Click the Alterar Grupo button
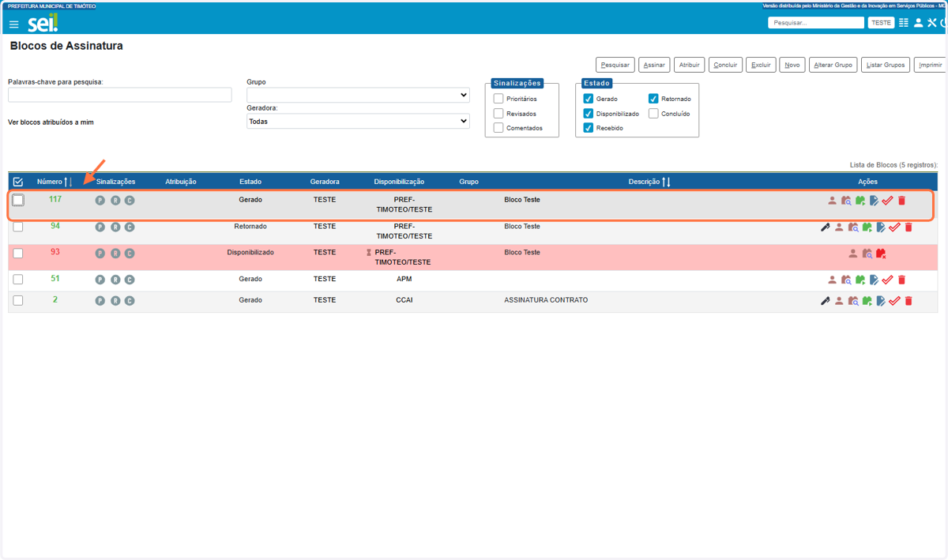The height and width of the screenshot is (560, 948). (x=833, y=65)
